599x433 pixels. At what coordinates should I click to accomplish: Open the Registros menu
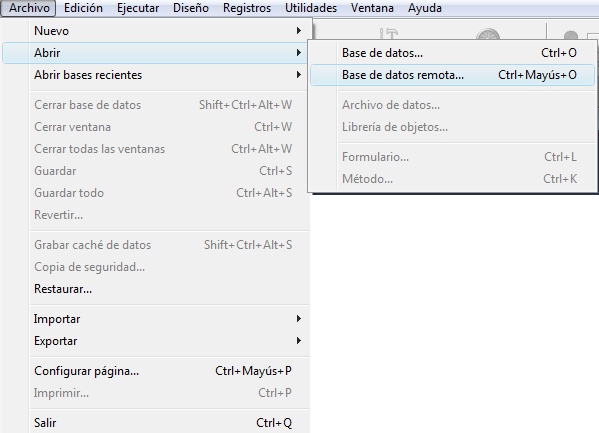click(247, 8)
